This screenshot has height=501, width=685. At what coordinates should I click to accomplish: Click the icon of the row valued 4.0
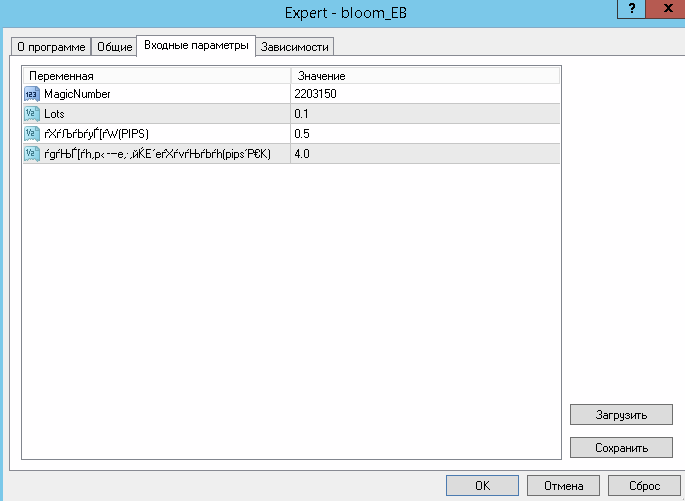pyautogui.click(x=32, y=154)
